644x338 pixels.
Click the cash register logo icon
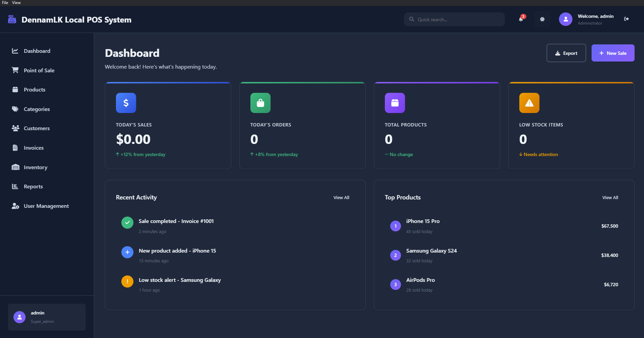pyautogui.click(x=12, y=20)
